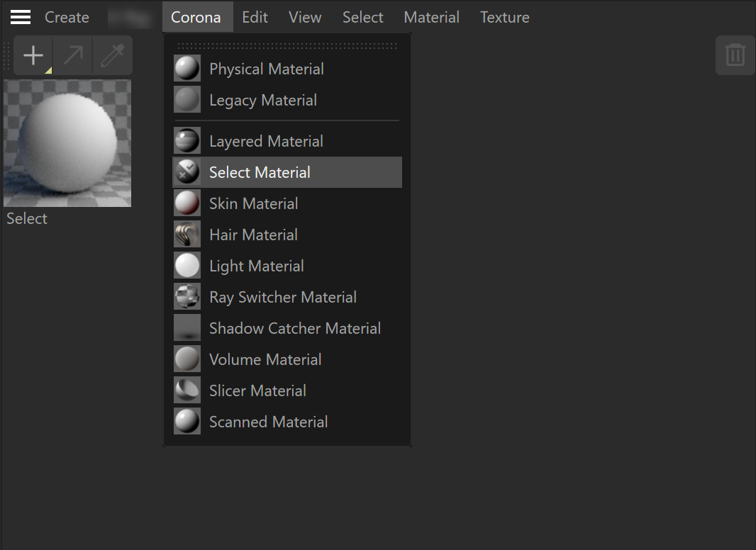Click the Physical Material sphere icon
The width and height of the screenshot is (756, 550).
[x=187, y=68]
